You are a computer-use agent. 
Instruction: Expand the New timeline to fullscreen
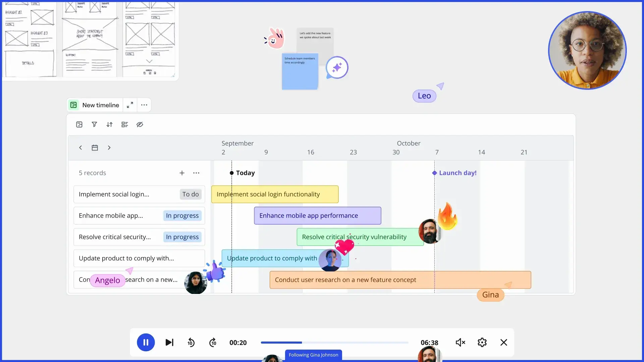pos(130,105)
